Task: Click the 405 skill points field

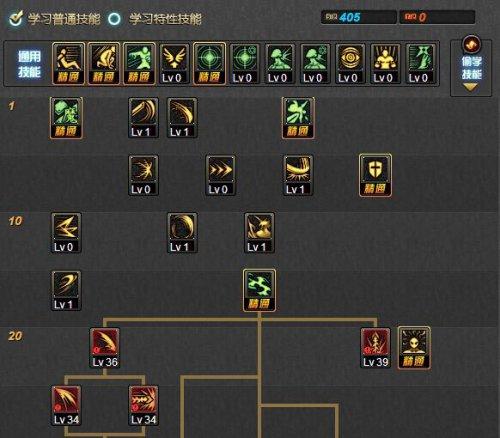Action: [358, 17]
